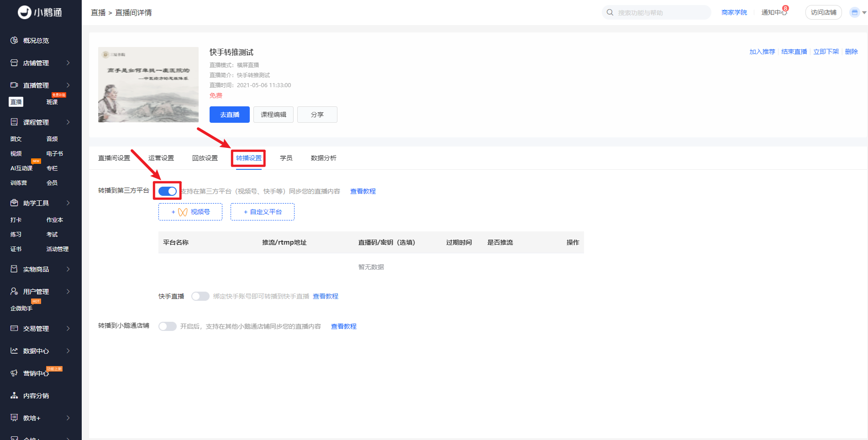868x440 pixels.
Task: Open the account dropdown arrow
Action: coord(864,13)
